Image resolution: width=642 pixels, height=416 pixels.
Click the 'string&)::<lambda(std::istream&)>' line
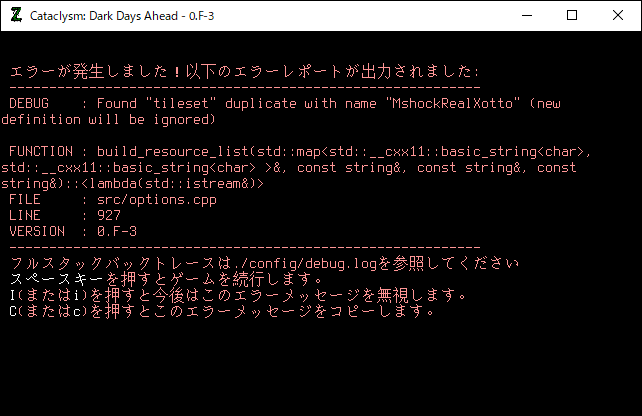[x=132, y=184]
